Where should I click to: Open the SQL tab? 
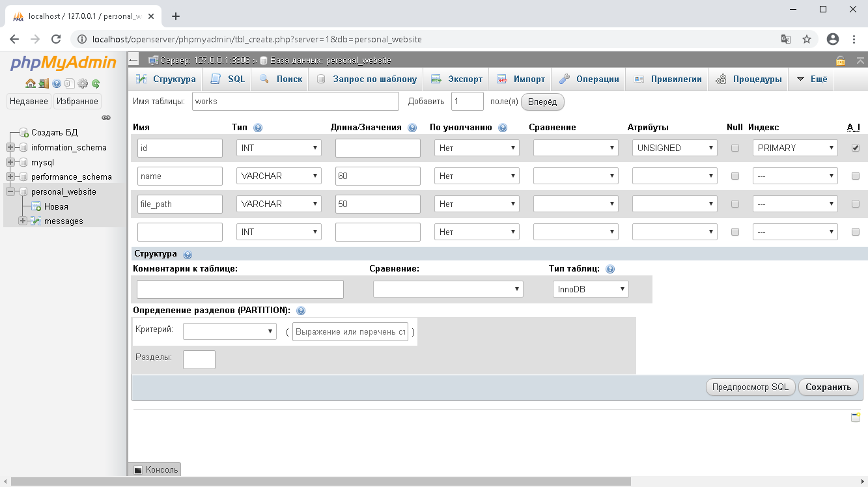click(227, 79)
